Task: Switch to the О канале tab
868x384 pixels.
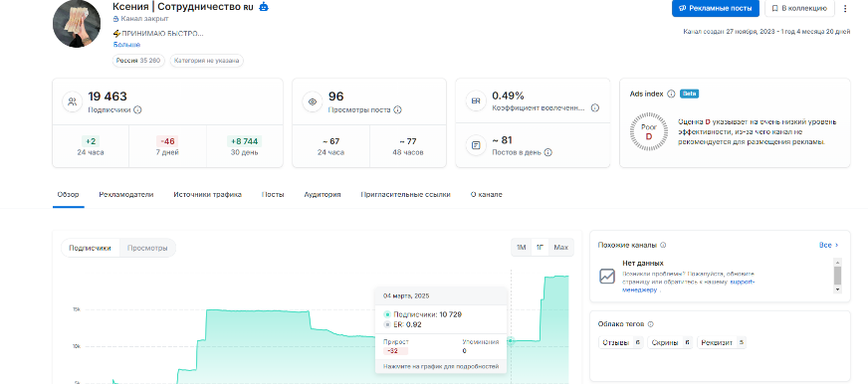Action: pos(487,195)
